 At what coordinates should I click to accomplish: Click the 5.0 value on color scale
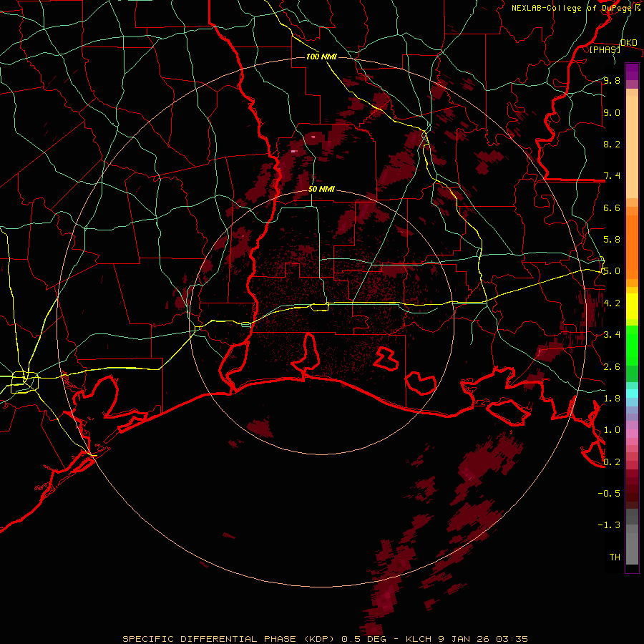tap(612, 271)
